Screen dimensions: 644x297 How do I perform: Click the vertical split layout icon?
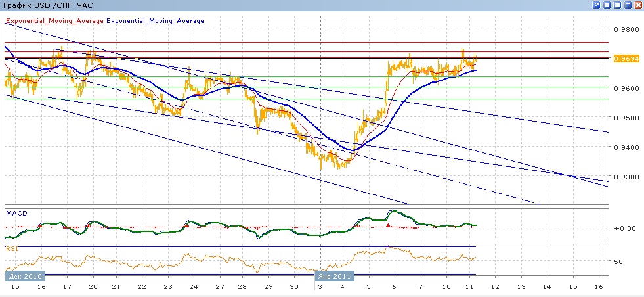pos(607,5)
